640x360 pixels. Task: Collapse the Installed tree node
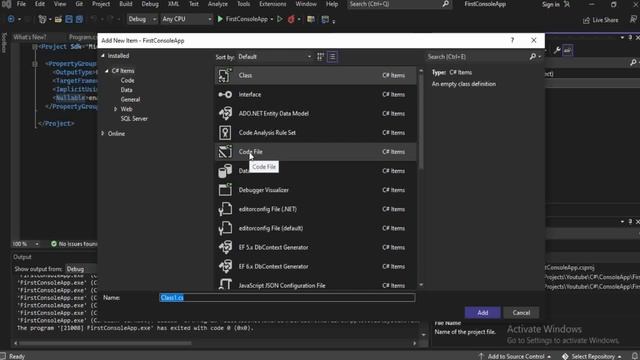point(103,56)
